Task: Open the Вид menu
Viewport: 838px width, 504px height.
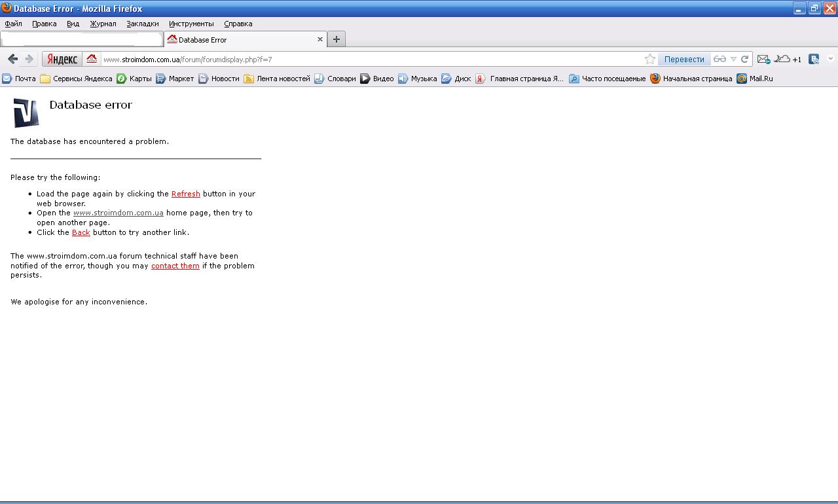Action: point(73,24)
